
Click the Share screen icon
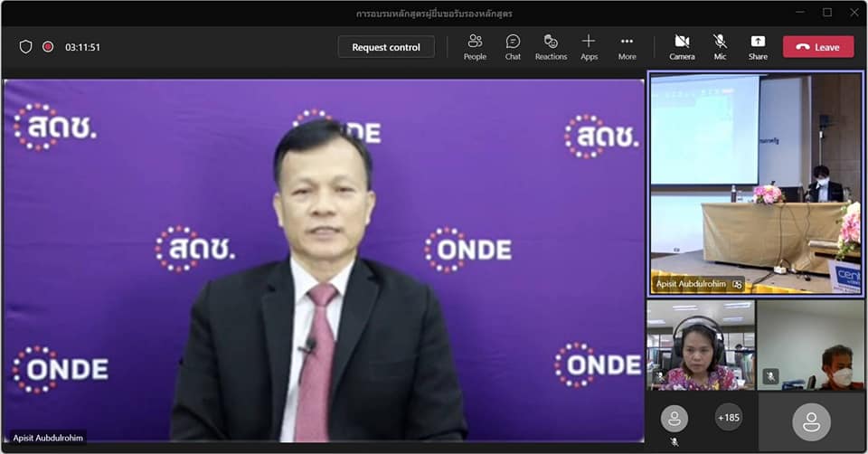point(758,47)
